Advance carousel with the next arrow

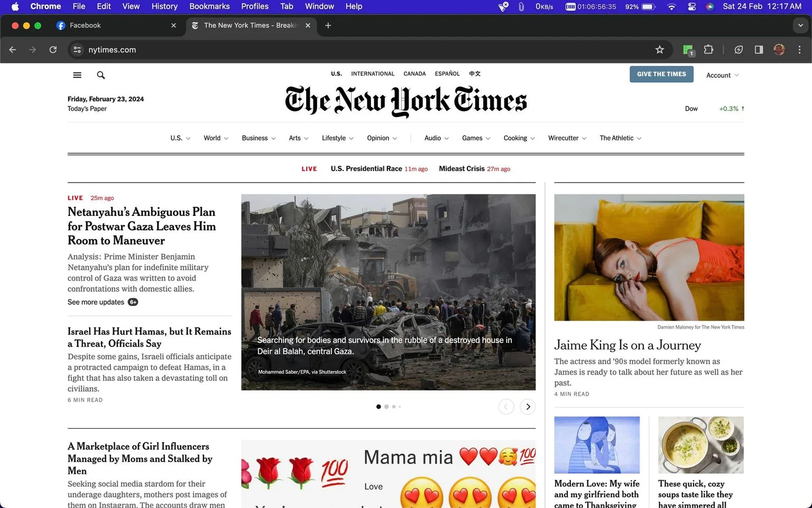pos(528,406)
